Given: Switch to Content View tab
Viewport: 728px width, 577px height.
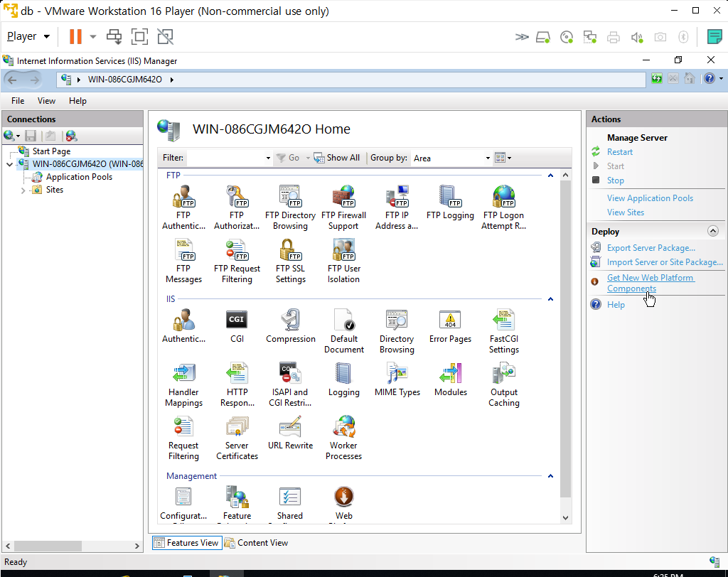Looking at the screenshot, I should (x=256, y=543).
